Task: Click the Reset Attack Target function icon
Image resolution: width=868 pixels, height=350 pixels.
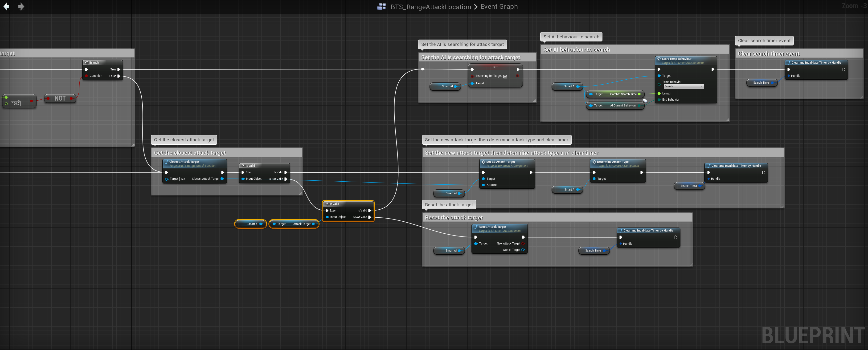Action: tap(476, 227)
